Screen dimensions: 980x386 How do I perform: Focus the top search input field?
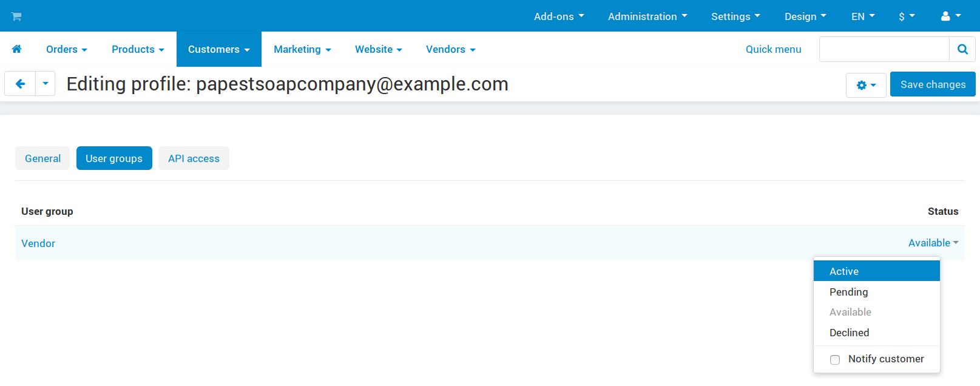884,49
